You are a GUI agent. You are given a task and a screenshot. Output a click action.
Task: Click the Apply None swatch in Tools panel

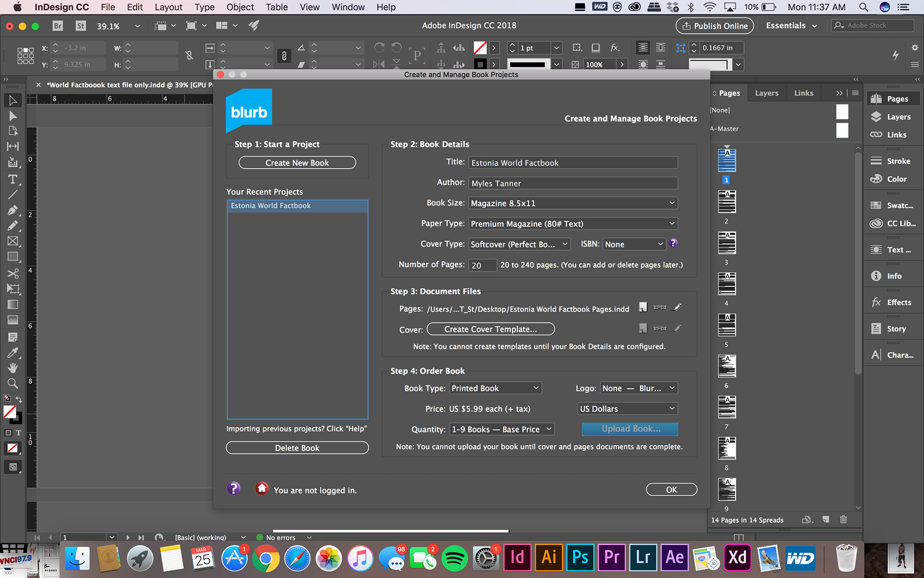[13, 449]
